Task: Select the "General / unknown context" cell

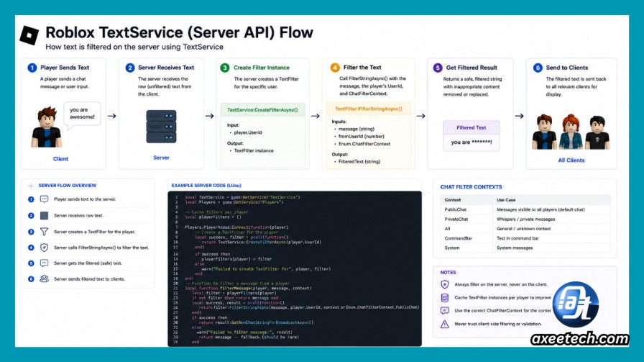Action: click(524, 229)
